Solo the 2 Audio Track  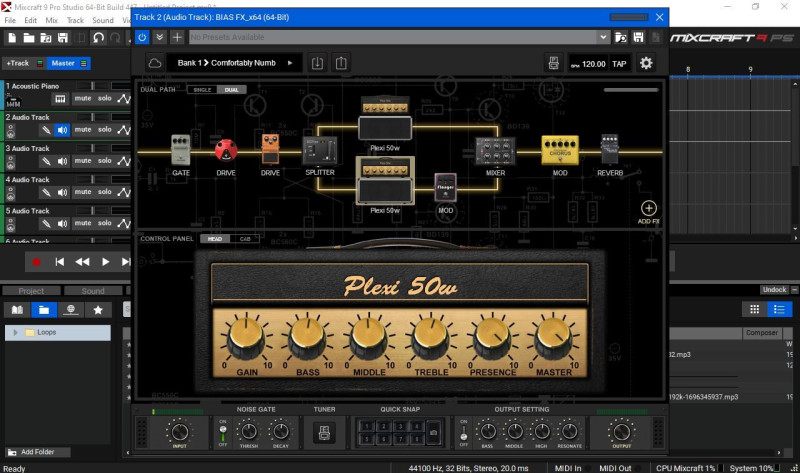[x=105, y=130]
